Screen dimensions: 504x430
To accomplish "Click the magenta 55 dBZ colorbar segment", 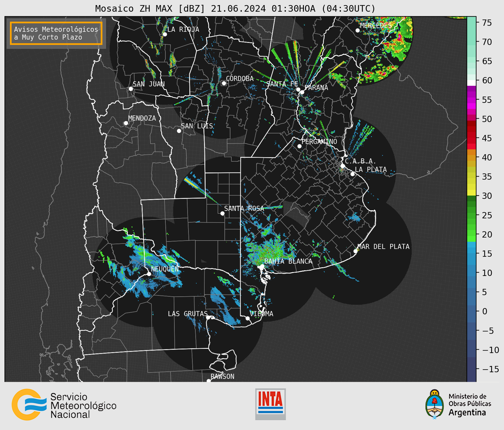I will 471,100.
